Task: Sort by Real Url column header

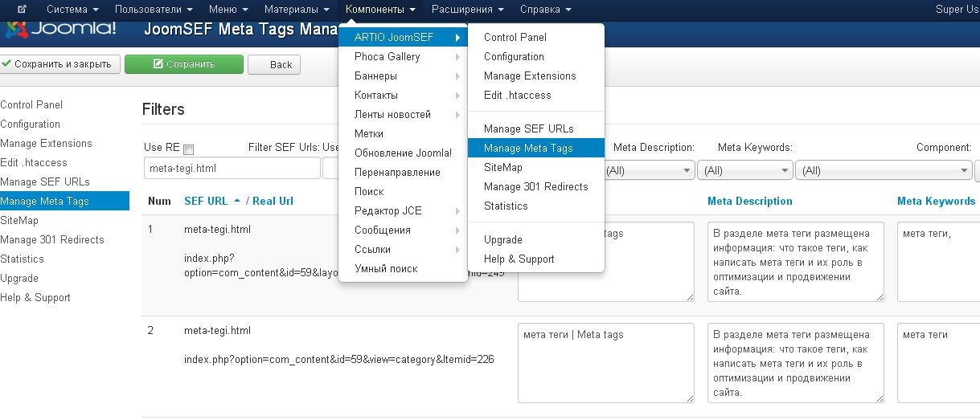Action: coord(273,201)
